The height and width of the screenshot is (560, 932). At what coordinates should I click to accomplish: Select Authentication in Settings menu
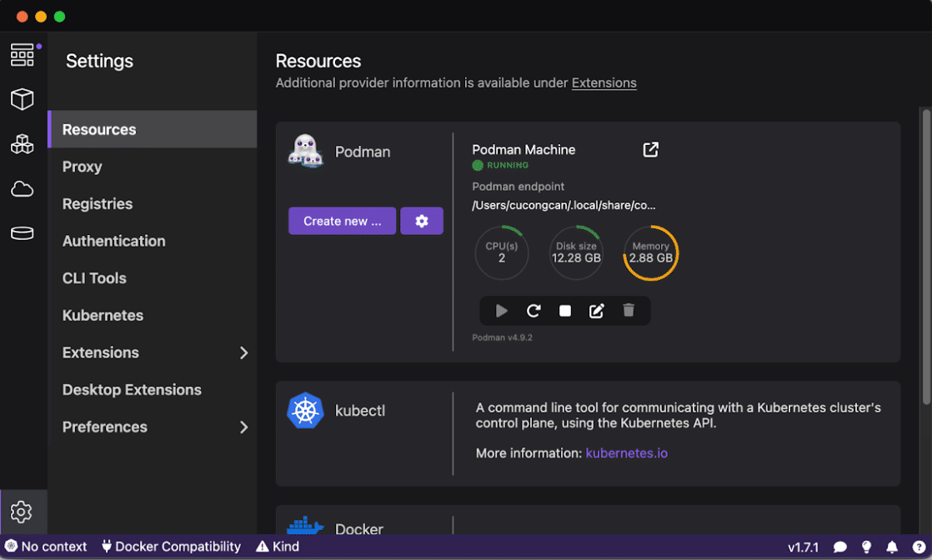[x=153, y=241]
